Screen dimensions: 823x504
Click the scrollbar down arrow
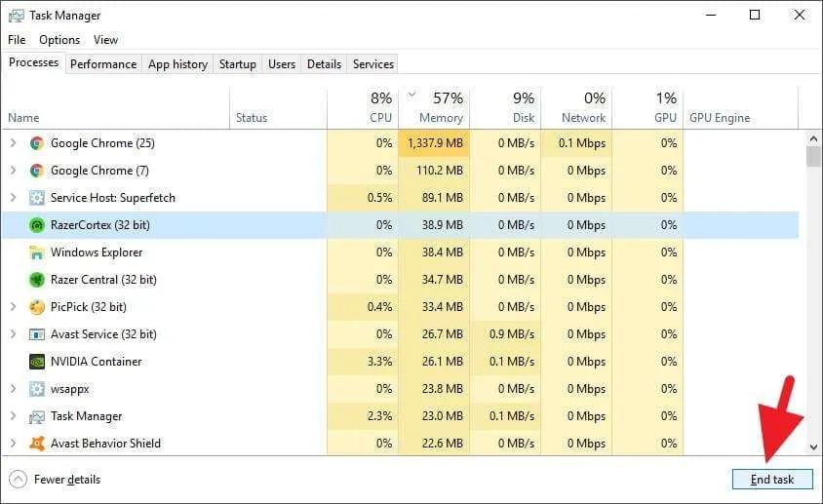813,447
